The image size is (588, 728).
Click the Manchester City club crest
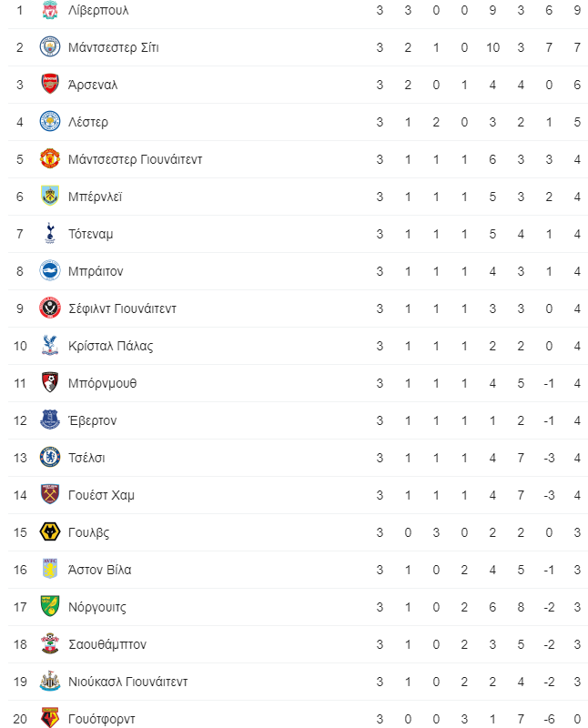(x=50, y=47)
